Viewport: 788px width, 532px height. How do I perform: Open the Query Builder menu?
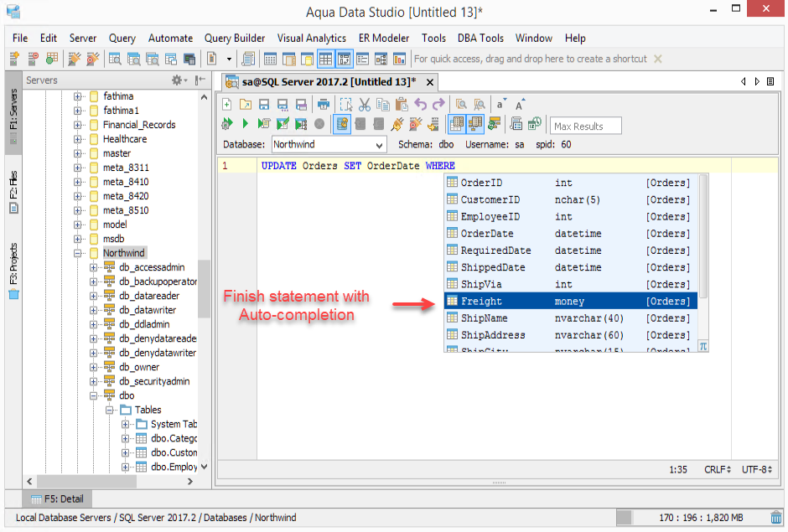(234, 38)
